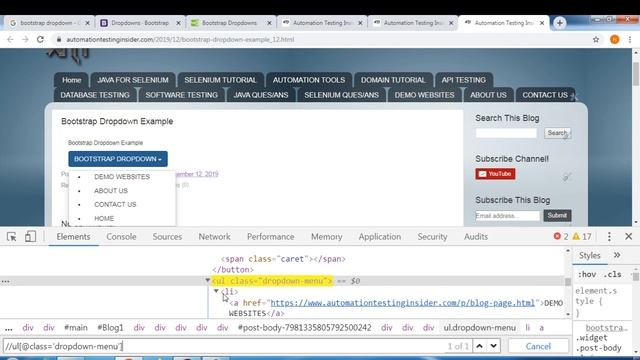
Task: Open DevTools three-dot customize menu
Action: [x=609, y=237]
